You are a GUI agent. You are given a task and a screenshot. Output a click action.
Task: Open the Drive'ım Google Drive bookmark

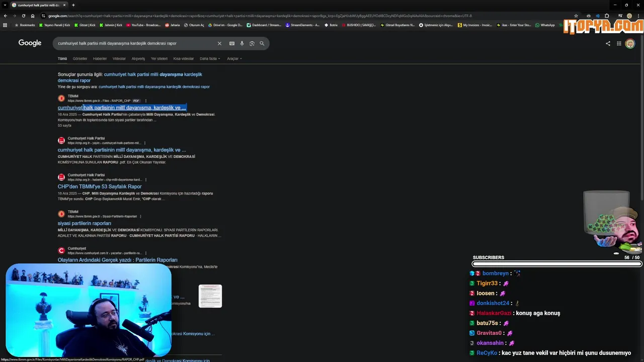coord(225,25)
